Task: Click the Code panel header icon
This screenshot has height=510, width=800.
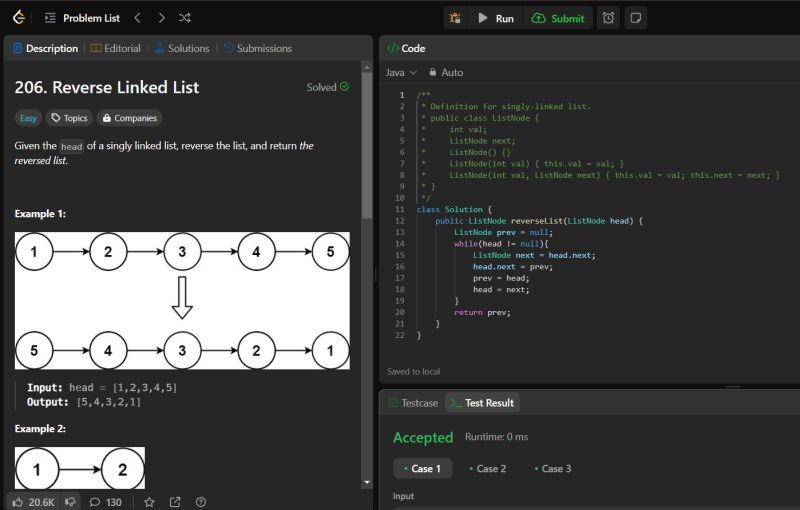Action: coord(392,48)
